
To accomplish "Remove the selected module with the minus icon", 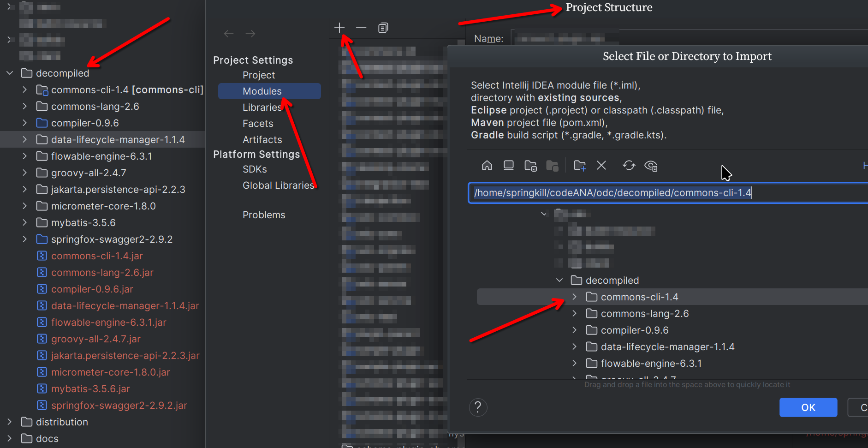I will pos(361,28).
